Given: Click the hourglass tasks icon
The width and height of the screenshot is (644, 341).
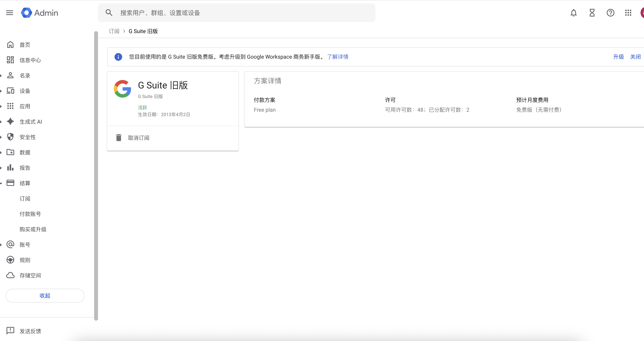Looking at the screenshot, I should [x=592, y=13].
